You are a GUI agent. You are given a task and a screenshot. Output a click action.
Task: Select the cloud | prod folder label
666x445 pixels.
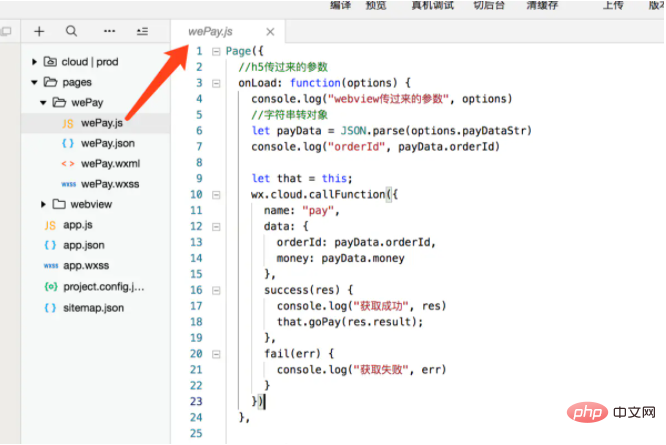pyautogui.click(x=90, y=62)
